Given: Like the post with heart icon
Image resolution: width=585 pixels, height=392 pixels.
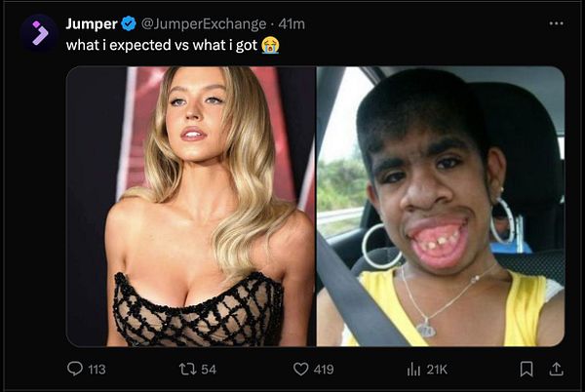Looking at the screenshot, I should tap(301, 369).
